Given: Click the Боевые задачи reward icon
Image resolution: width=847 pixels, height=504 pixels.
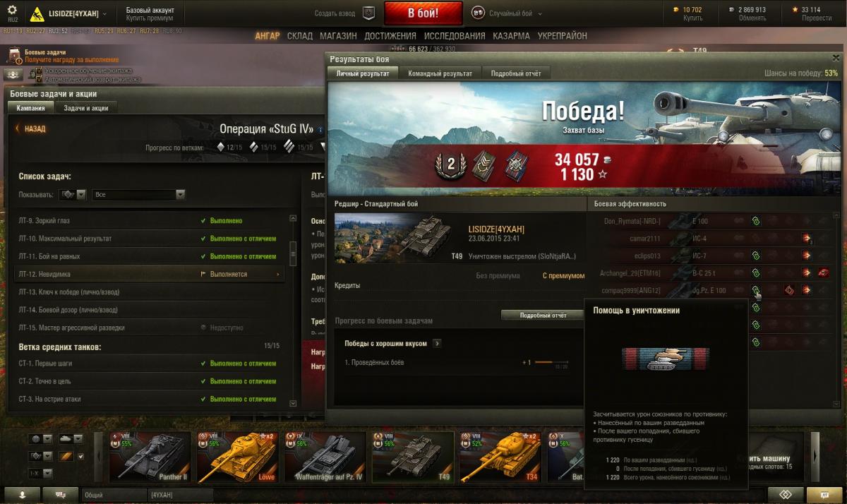Looking at the screenshot, I should pos(14,56).
